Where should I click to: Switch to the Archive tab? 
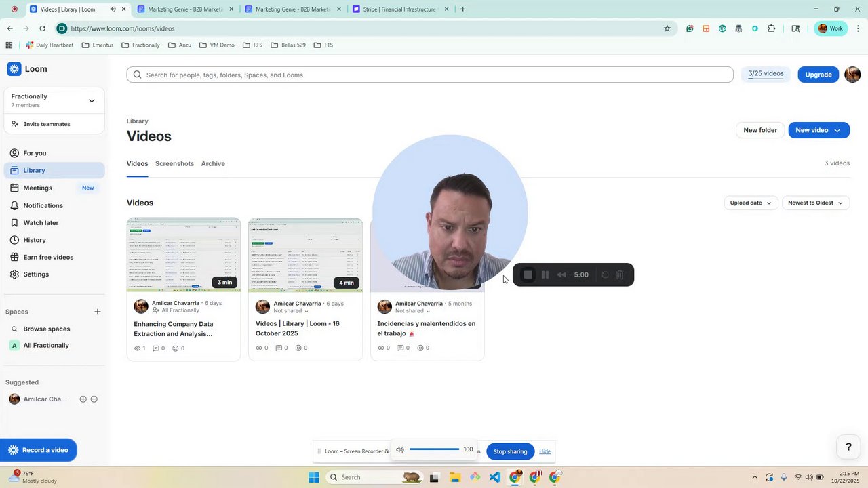pos(213,163)
